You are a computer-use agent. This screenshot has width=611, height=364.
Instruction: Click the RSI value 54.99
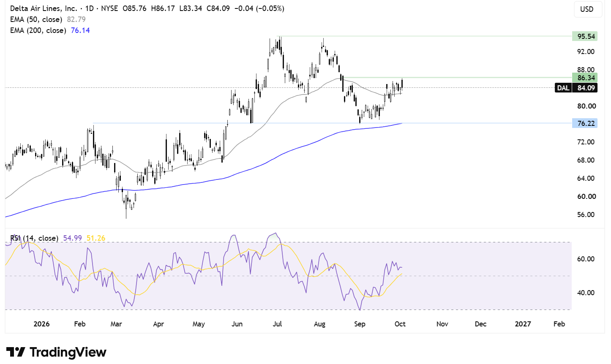click(x=72, y=238)
